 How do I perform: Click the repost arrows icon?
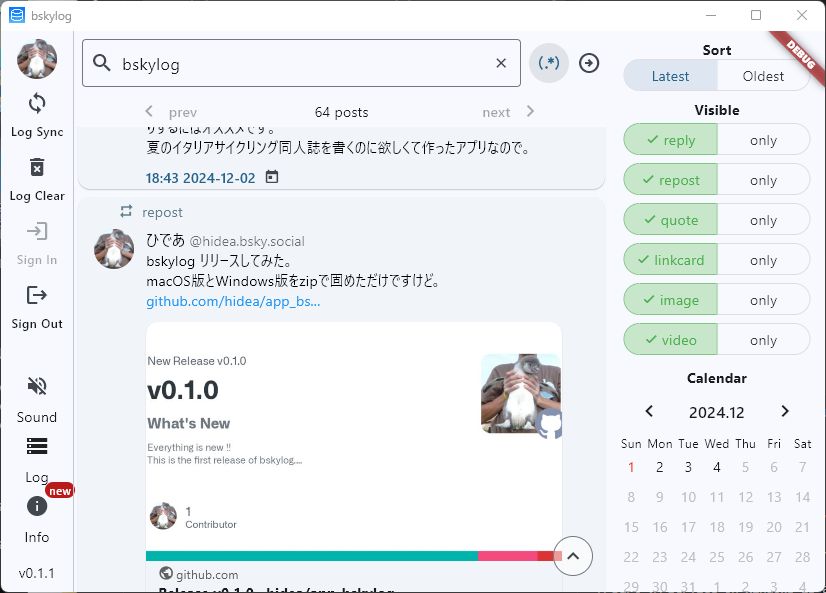coord(126,211)
